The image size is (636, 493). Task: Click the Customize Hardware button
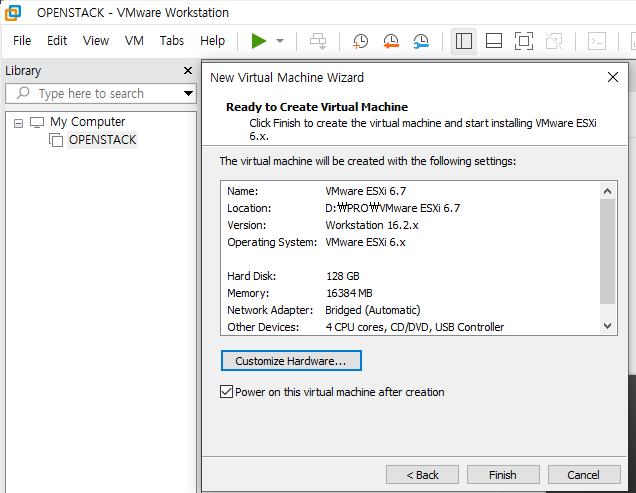pos(291,361)
